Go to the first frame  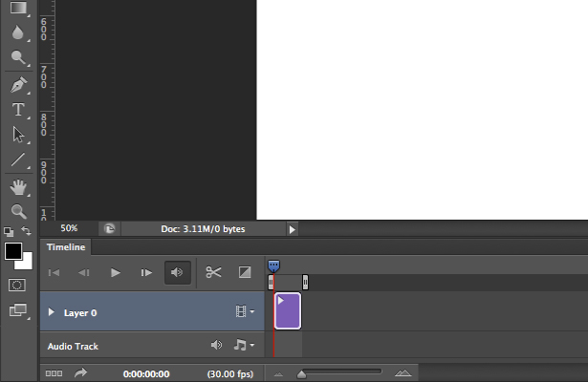click(x=54, y=272)
